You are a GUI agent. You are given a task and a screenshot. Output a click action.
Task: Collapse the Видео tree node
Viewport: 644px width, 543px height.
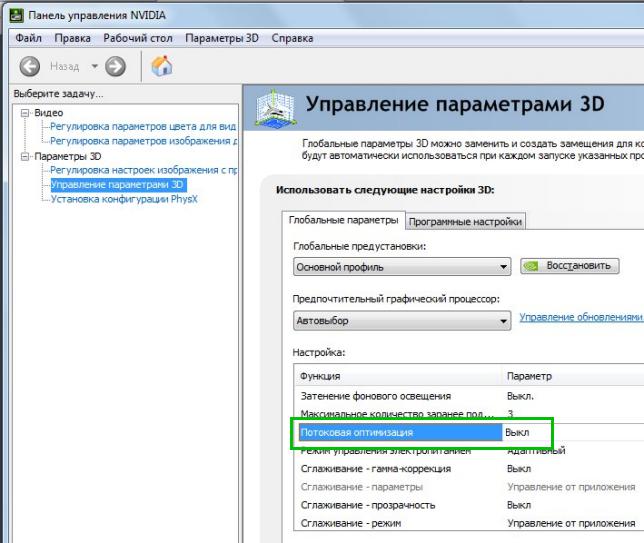[x=25, y=113]
